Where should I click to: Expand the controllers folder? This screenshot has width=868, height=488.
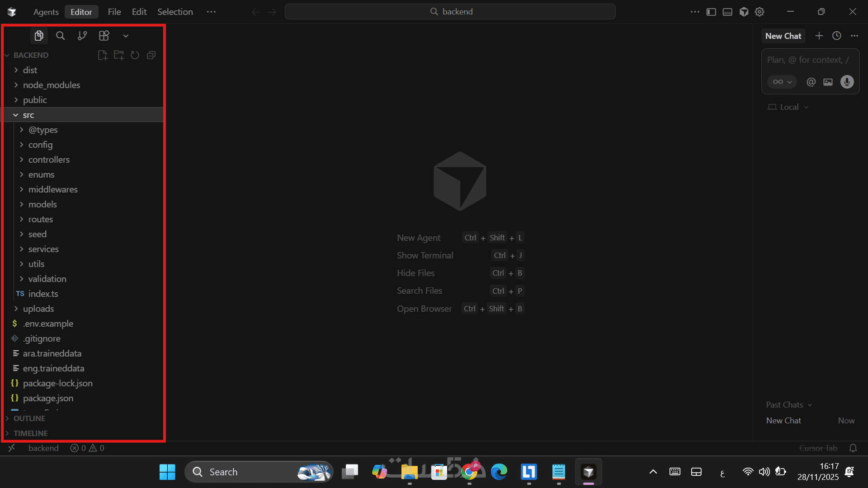pyautogui.click(x=49, y=160)
